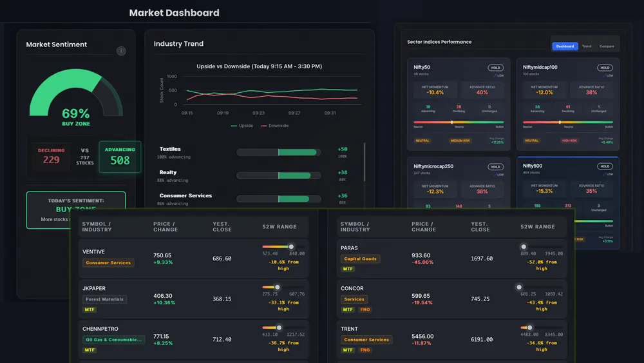Viewport: 644px width, 363px height.
Task: Switch to Dashboard tab in Sector Indices
Action: click(x=565, y=46)
